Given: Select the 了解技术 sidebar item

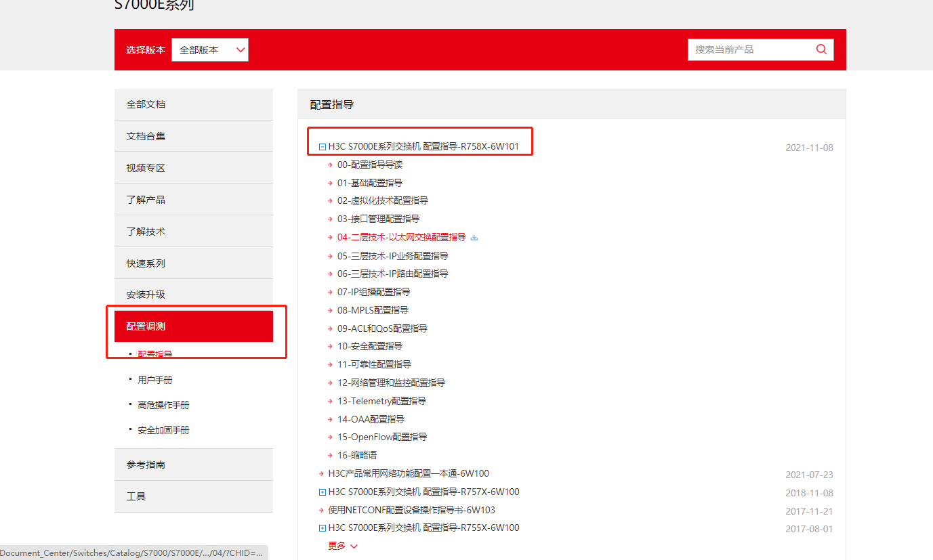Looking at the screenshot, I should (x=194, y=232).
